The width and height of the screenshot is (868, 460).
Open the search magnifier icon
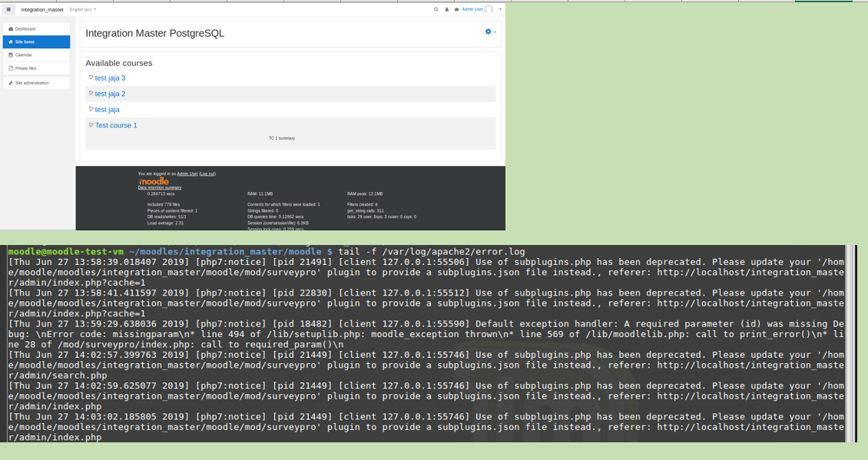coord(436,9)
